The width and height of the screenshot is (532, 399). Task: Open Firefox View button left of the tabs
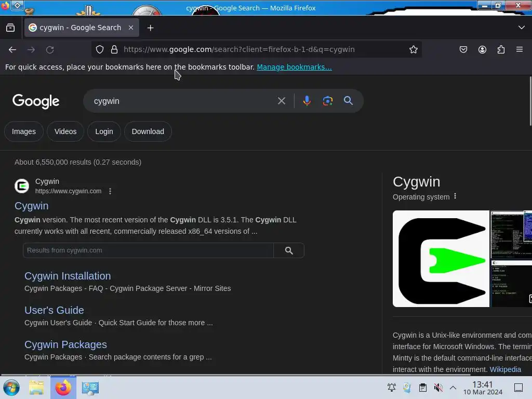point(10,28)
